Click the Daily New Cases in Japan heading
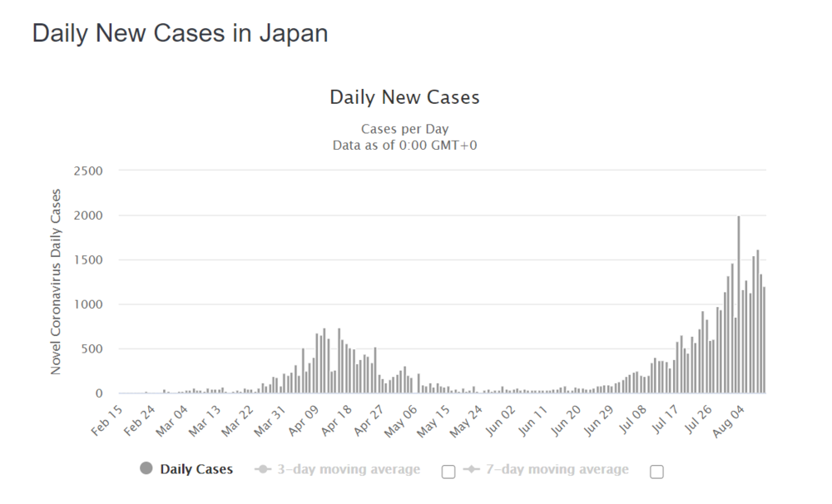This screenshot has height=504, width=832. (x=180, y=33)
